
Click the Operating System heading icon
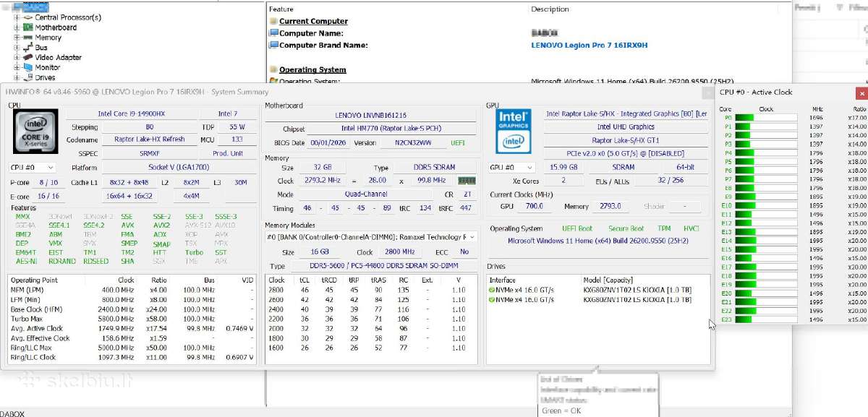click(273, 69)
